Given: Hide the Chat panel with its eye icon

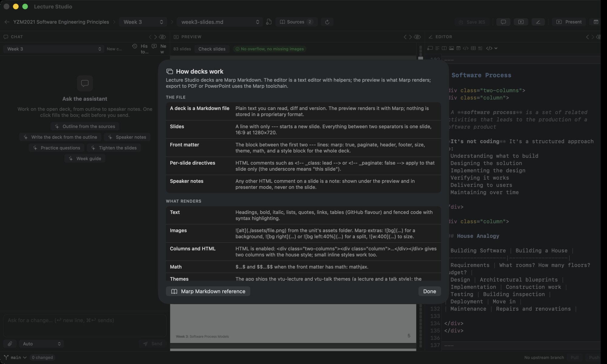Looking at the screenshot, I should 162,37.
